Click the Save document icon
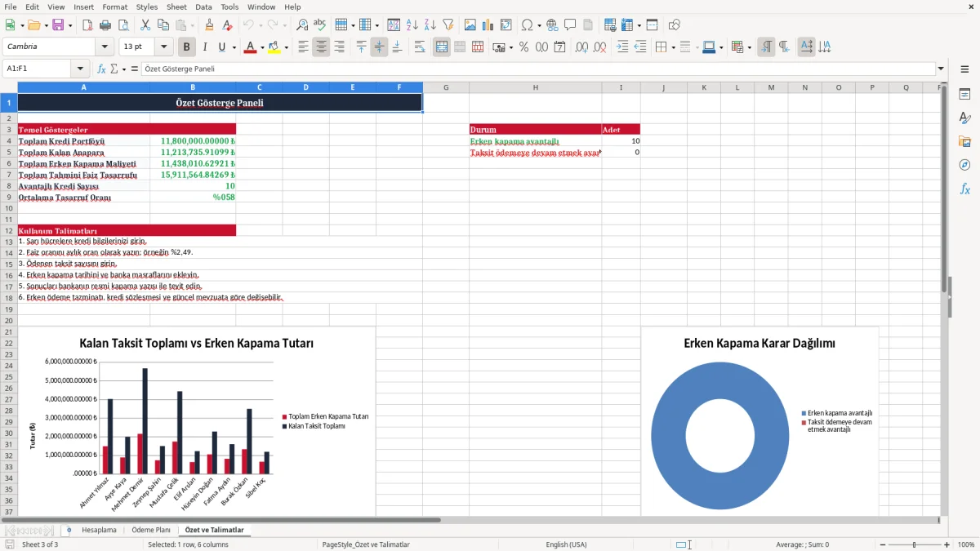The image size is (980, 551). 58,25
